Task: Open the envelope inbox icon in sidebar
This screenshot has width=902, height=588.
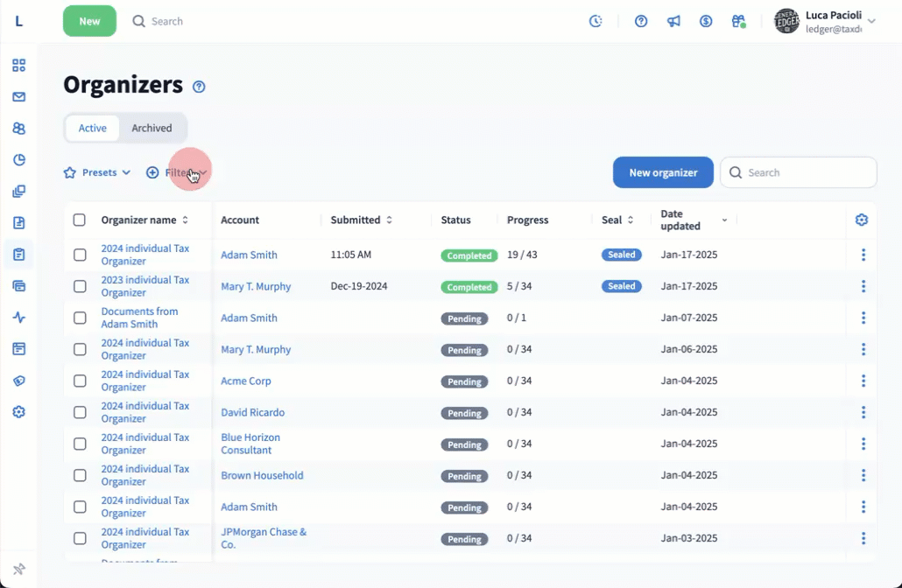Action: coord(18,97)
